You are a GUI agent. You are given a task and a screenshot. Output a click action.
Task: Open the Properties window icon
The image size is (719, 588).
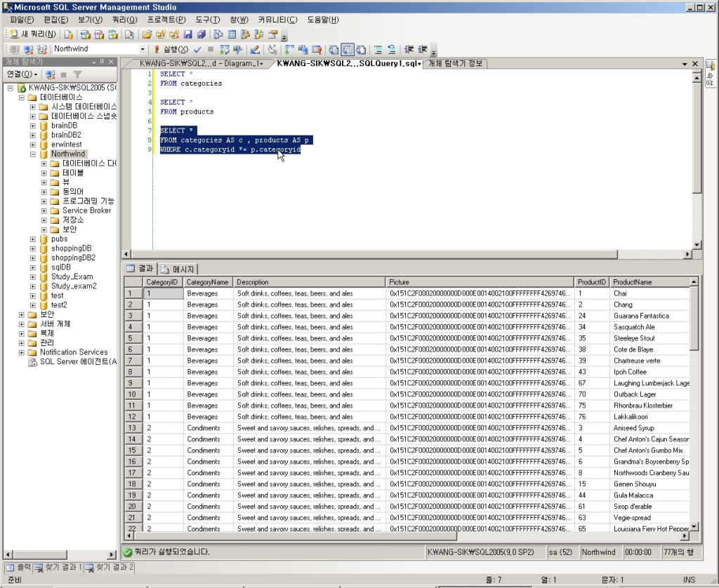point(273,34)
